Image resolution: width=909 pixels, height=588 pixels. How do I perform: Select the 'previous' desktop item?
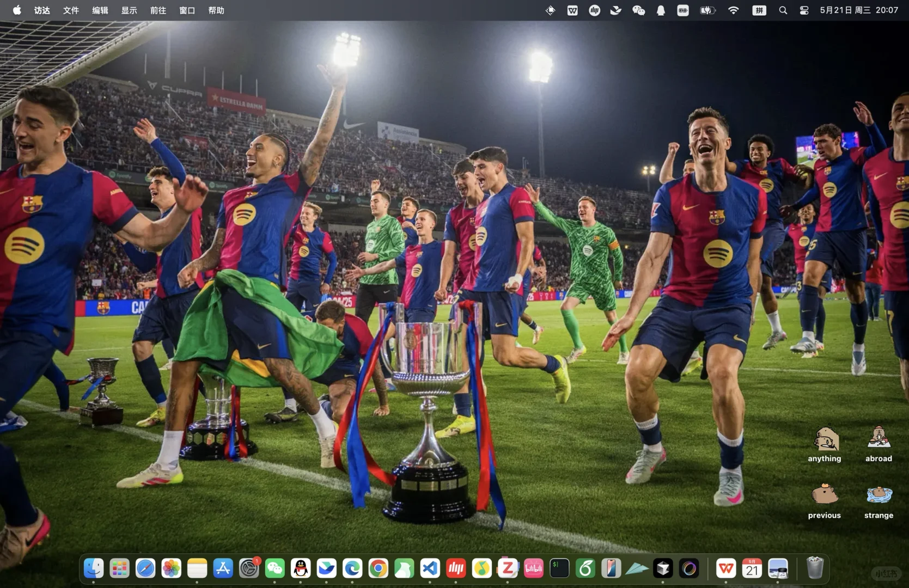[825, 501]
